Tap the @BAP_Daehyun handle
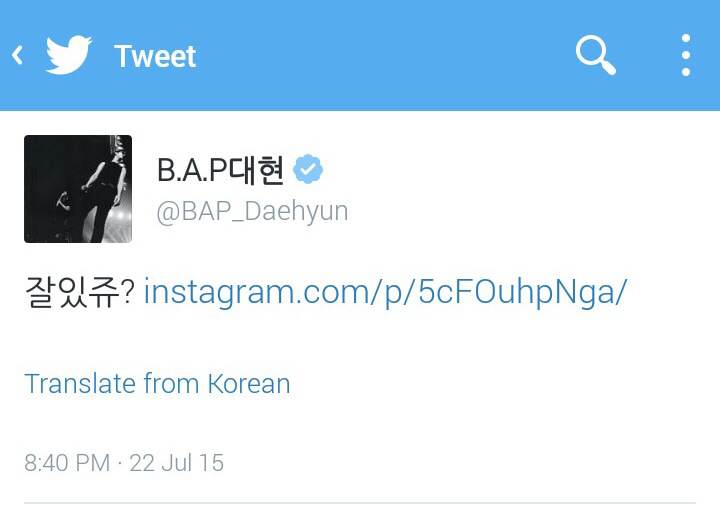Screen dimensions: 720x506 [252, 212]
